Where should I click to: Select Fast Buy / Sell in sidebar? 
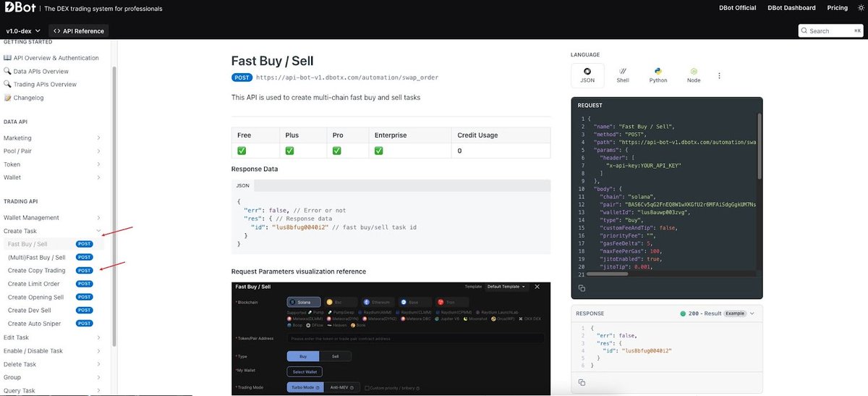point(51,244)
